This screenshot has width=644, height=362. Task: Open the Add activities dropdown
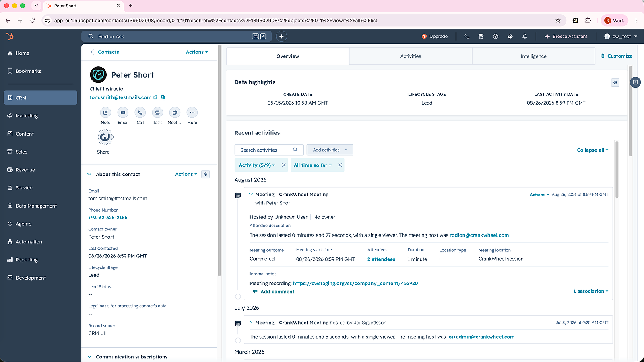point(330,150)
